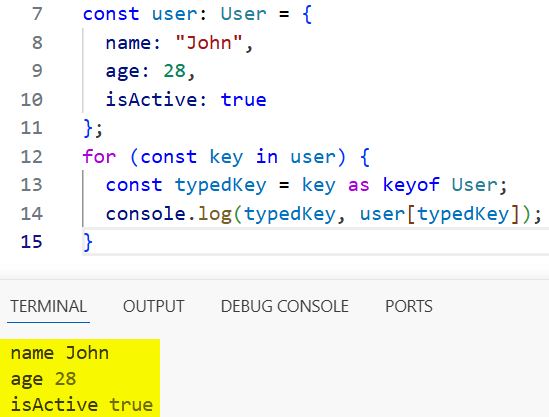Click the number 28 in code
The width and height of the screenshot is (549, 417).
click(174, 71)
